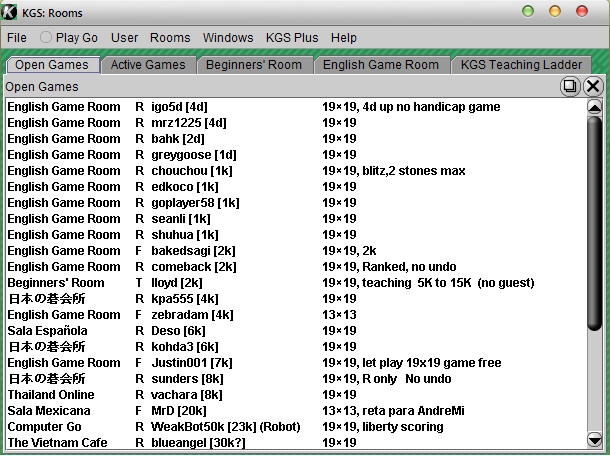Select the greygoose [1d] game
Image resolution: width=610 pixels, height=456 pixels.
coord(296,154)
